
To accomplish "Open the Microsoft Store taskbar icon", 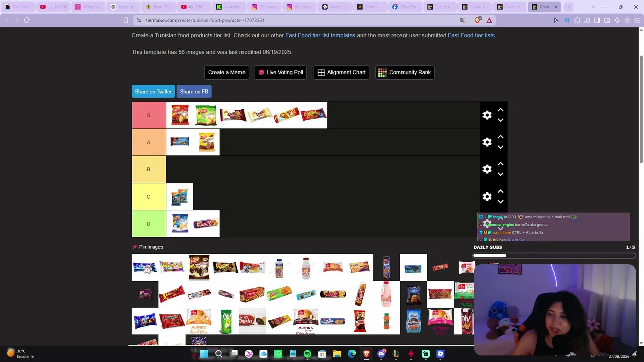I will (x=322, y=354).
